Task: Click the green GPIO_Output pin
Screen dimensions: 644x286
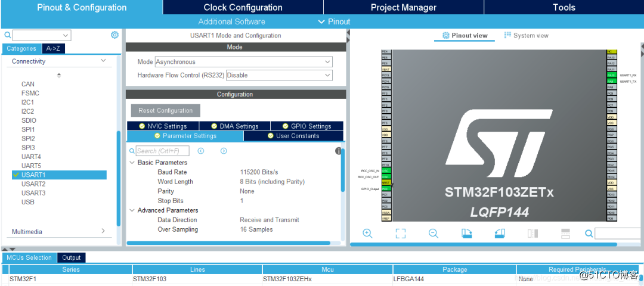Action: pyautogui.click(x=386, y=188)
